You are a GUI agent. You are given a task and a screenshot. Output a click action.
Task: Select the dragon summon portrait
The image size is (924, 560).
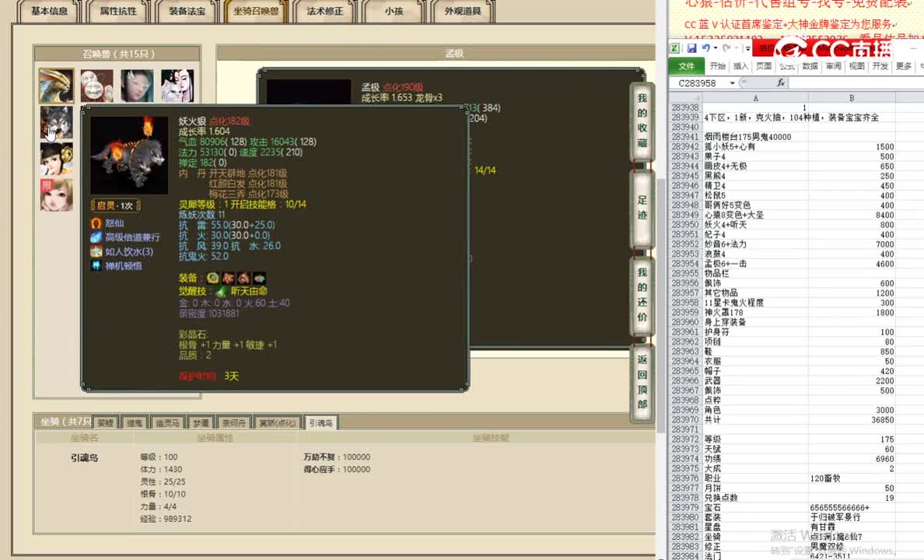coord(57,86)
